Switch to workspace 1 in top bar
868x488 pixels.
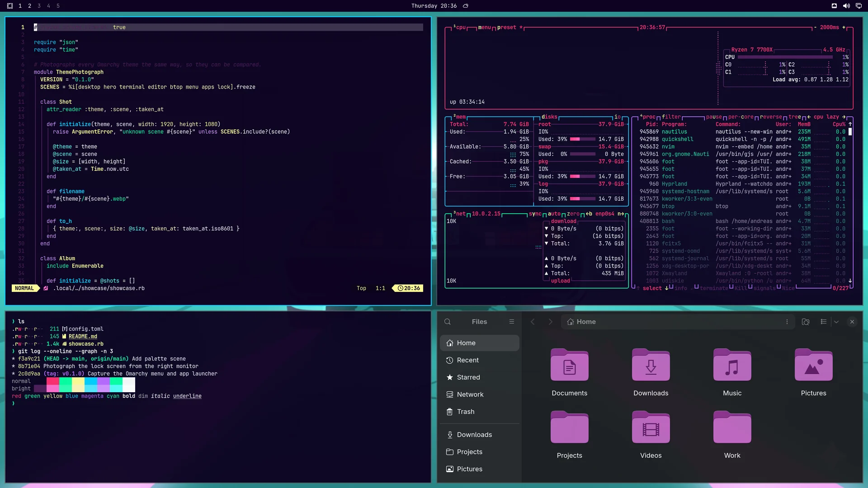(x=20, y=6)
